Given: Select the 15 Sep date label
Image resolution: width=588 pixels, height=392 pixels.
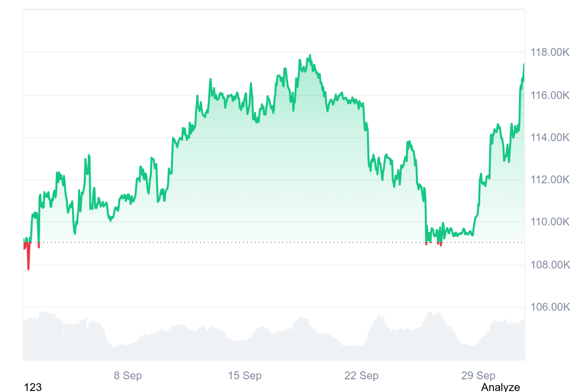Looking at the screenshot, I should [x=245, y=376].
